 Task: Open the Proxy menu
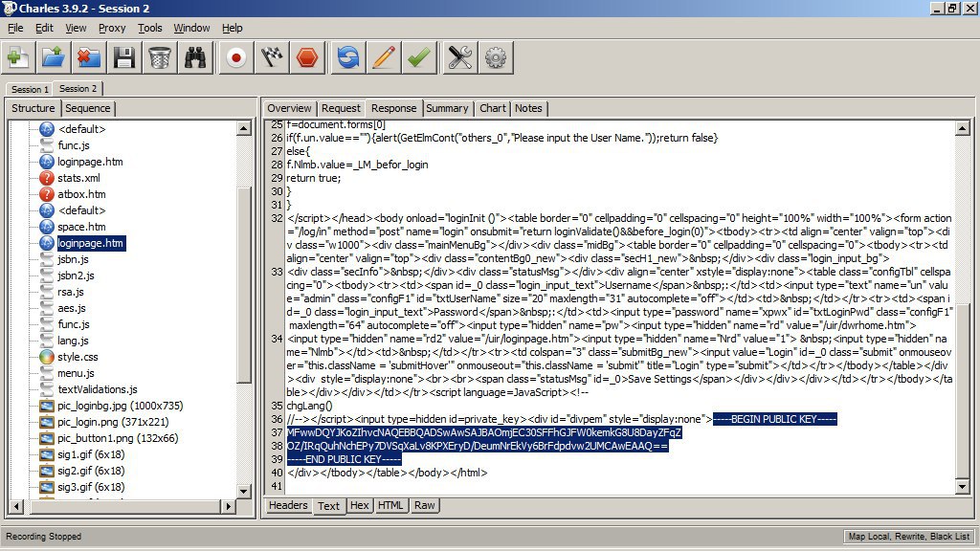(x=112, y=28)
